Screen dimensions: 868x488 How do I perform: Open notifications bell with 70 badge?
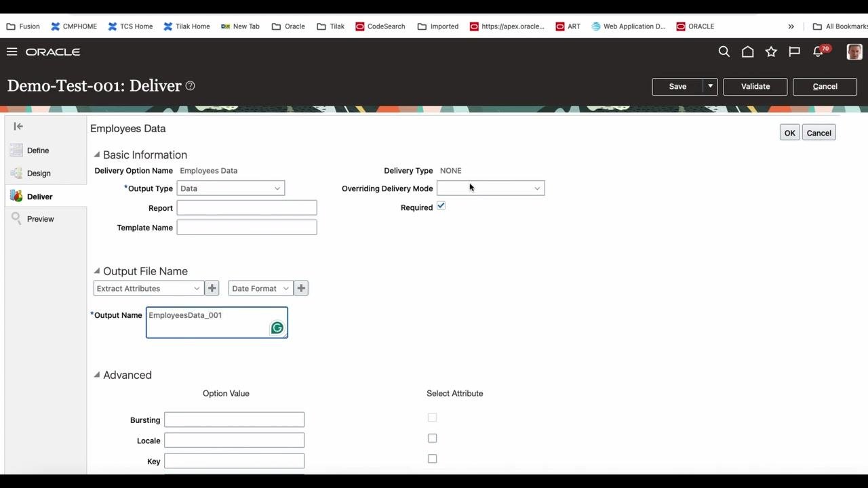pyautogui.click(x=819, y=52)
